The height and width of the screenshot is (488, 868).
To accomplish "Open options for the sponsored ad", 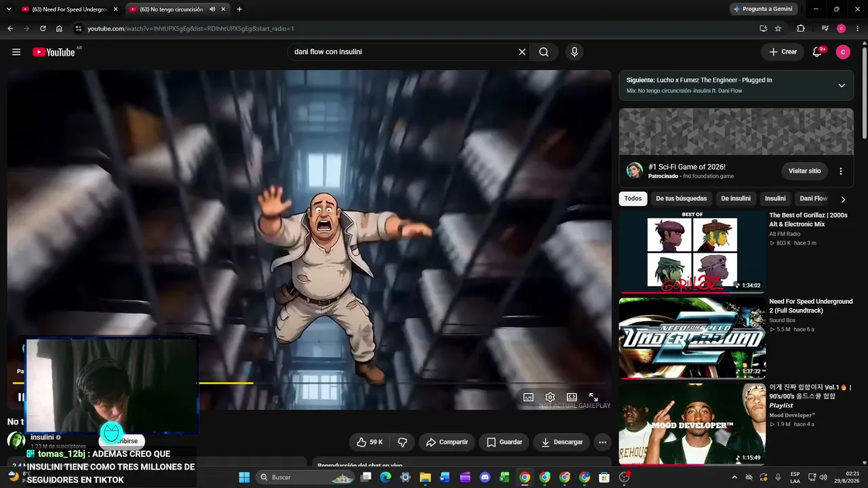I will (841, 171).
